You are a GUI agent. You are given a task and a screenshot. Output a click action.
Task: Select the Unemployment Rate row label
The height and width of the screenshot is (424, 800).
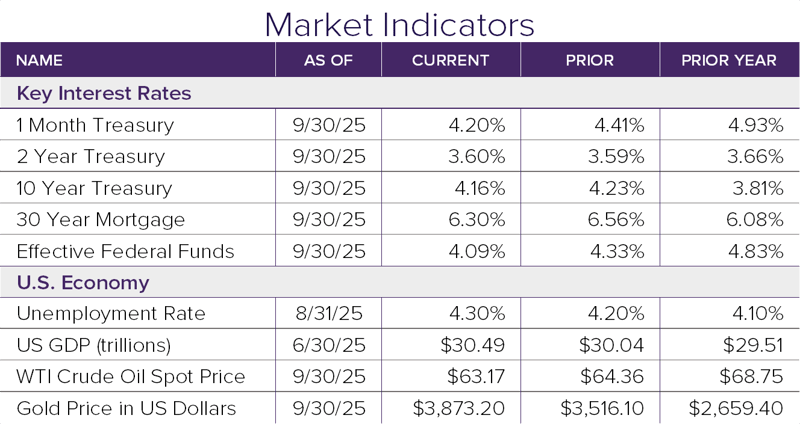110,314
